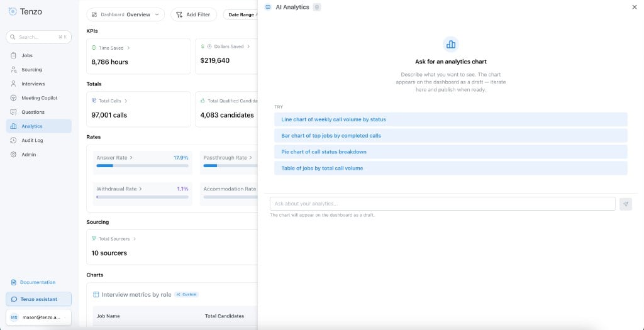This screenshot has width=644, height=330.
Task: Click the send arrow icon button
Action: point(626,204)
